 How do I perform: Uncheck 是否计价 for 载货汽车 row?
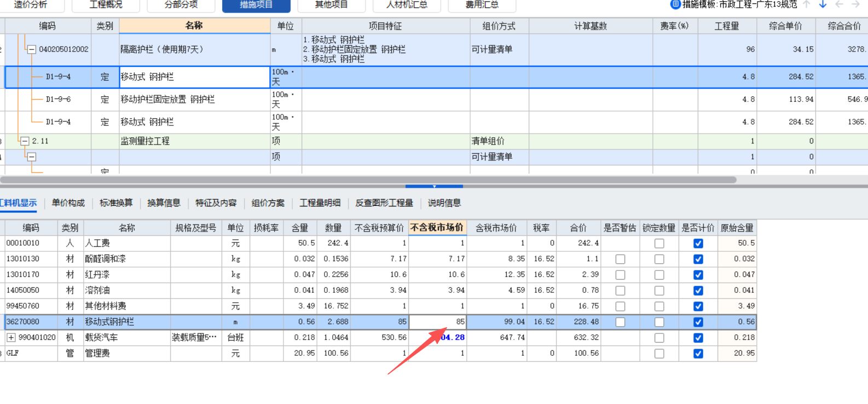click(698, 338)
